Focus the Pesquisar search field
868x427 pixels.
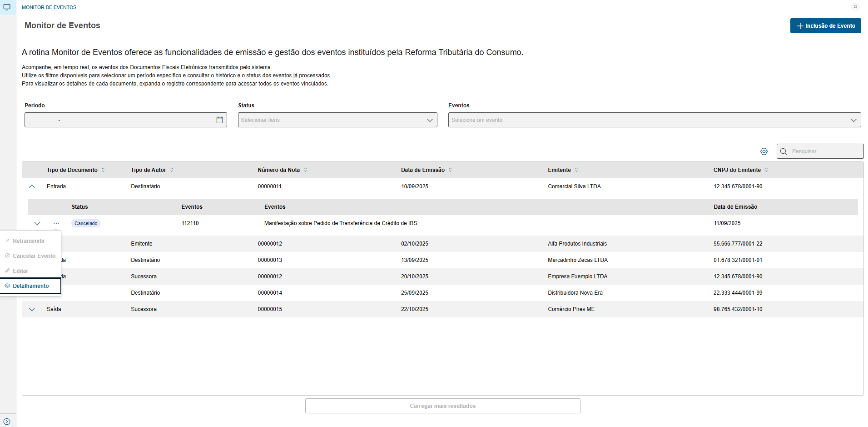pyautogui.click(x=820, y=151)
